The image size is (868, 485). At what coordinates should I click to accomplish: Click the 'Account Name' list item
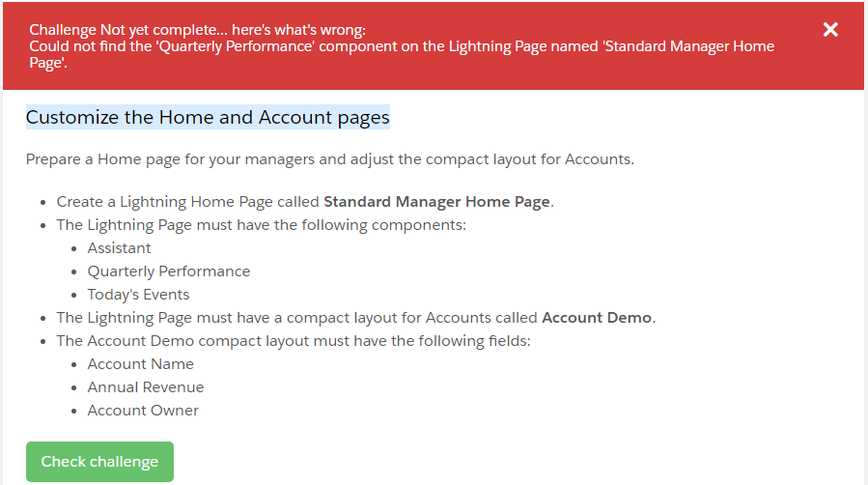coord(140,364)
